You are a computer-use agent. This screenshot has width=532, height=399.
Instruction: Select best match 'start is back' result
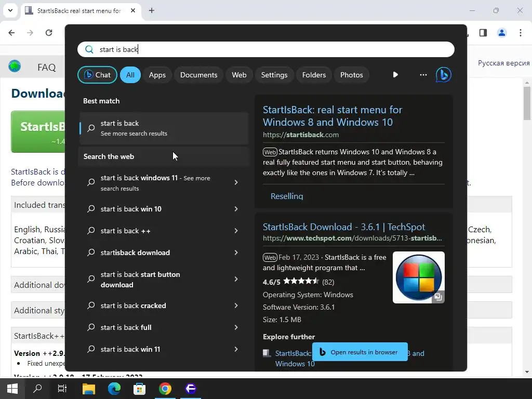(164, 128)
